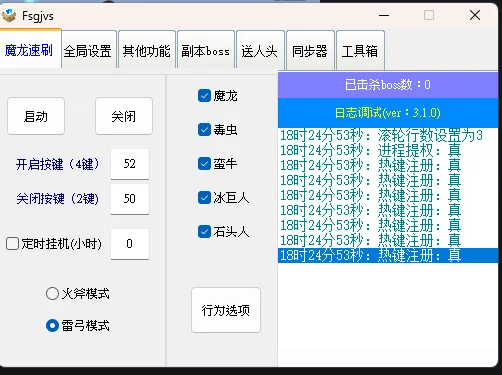Open the 其他功能 tab
This screenshot has width=502, height=375.
pos(147,50)
